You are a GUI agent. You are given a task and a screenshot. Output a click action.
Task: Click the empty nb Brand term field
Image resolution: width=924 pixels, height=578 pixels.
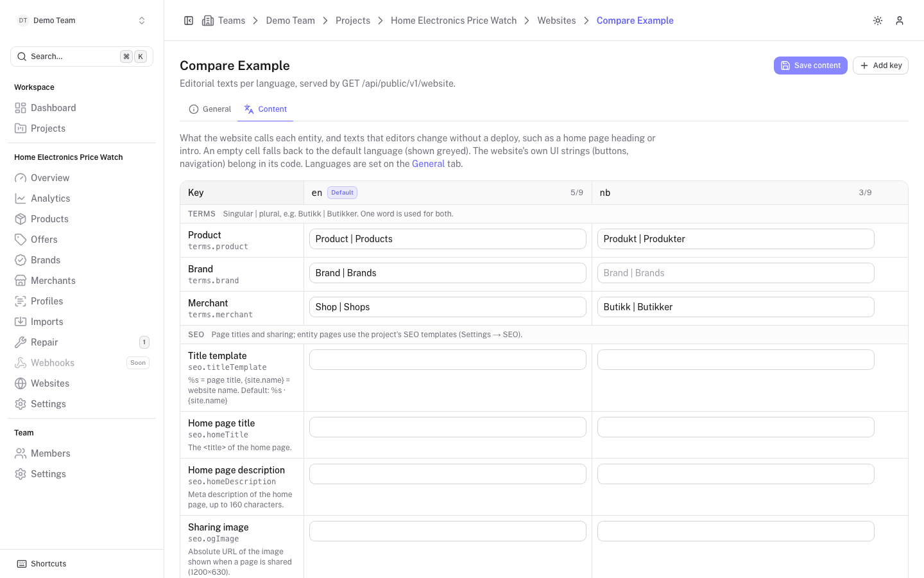(x=736, y=273)
